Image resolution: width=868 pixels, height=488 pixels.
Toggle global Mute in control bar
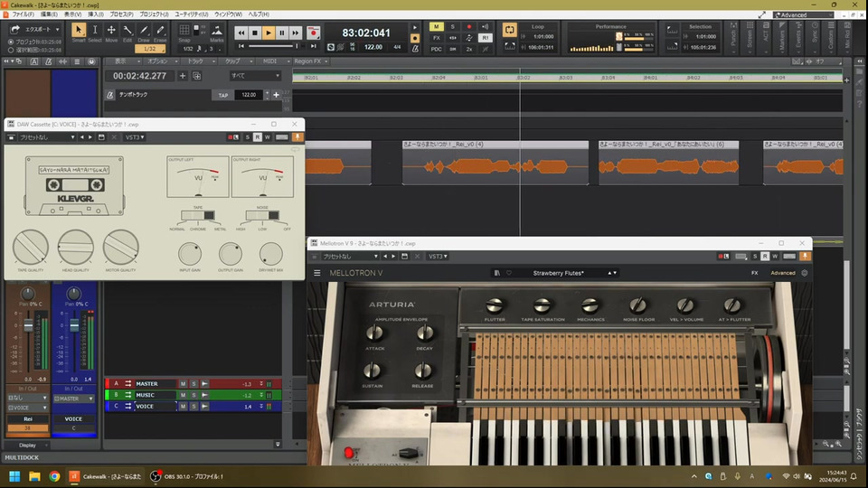pyautogui.click(x=436, y=26)
